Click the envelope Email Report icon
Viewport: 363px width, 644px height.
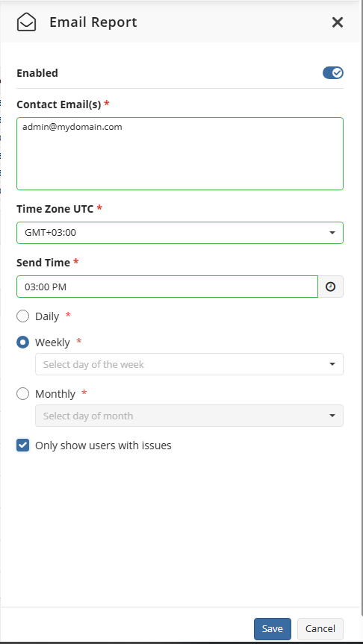[26, 22]
